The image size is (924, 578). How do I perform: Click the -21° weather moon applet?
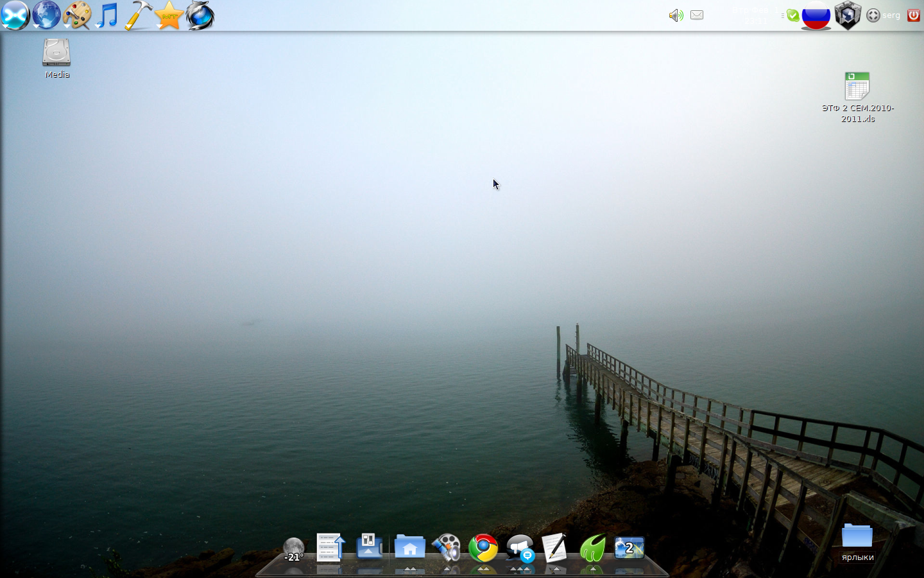pyautogui.click(x=294, y=549)
